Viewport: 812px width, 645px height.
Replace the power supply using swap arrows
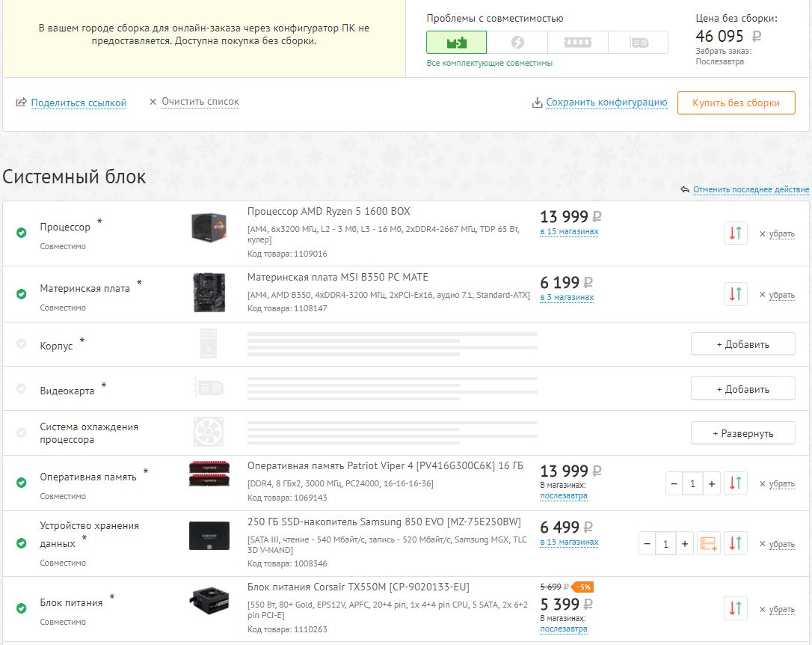[x=735, y=608]
